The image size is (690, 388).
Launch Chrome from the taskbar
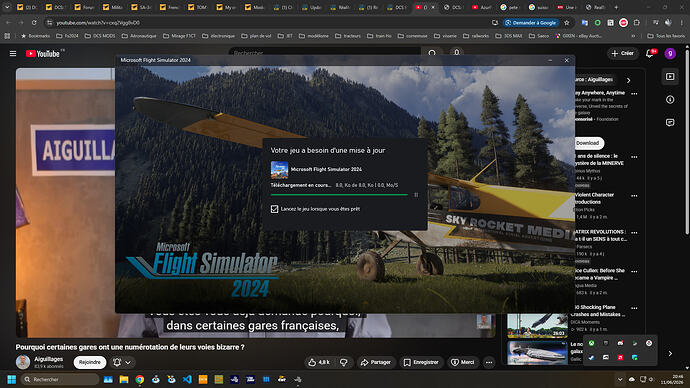coord(139,379)
